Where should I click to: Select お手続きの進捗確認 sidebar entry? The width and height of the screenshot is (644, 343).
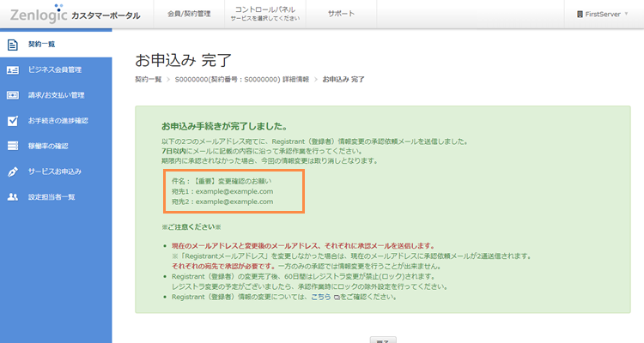(x=56, y=121)
